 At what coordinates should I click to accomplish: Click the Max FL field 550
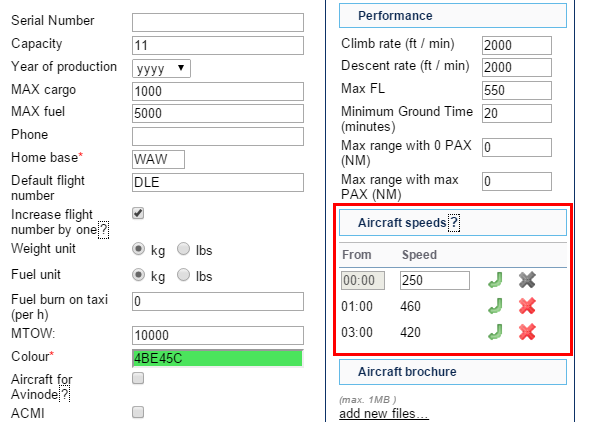click(517, 90)
